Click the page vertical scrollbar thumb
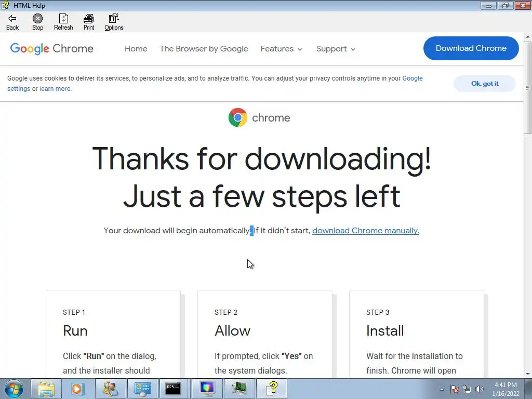The width and height of the screenshot is (532, 399). pyautogui.click(x=527, y=87)
